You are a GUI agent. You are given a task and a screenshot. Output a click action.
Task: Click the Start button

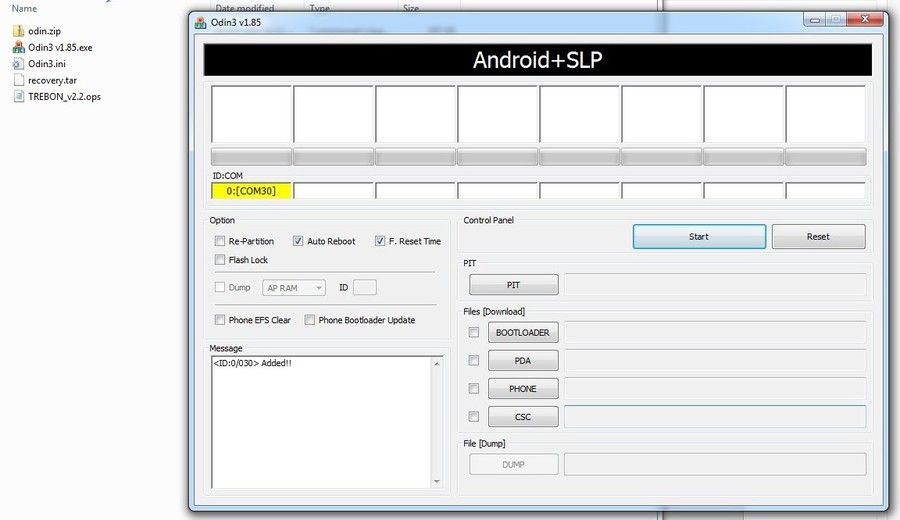point(699,236)
